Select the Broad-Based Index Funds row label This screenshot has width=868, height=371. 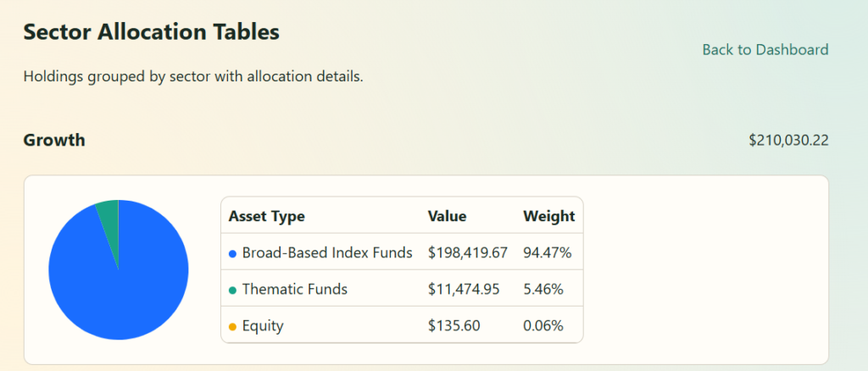coord(327,252)
